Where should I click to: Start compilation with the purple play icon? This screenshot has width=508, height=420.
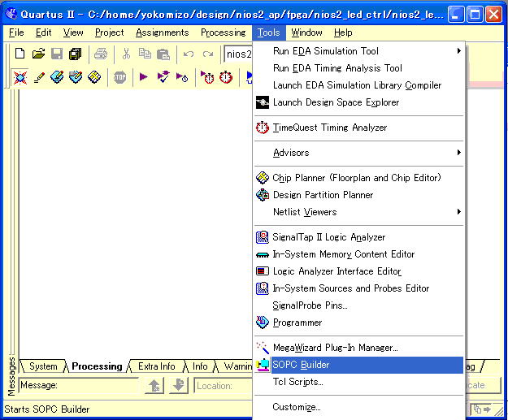144,77
